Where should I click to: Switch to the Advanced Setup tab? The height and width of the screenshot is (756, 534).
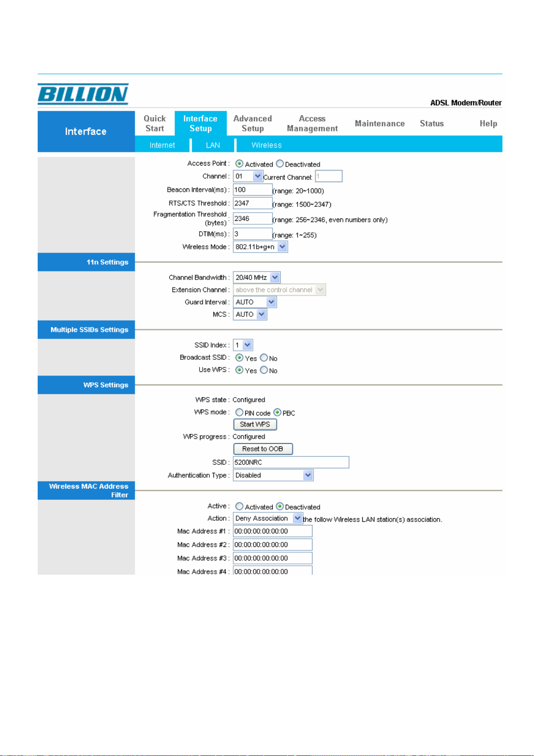(x=253, y=123)
